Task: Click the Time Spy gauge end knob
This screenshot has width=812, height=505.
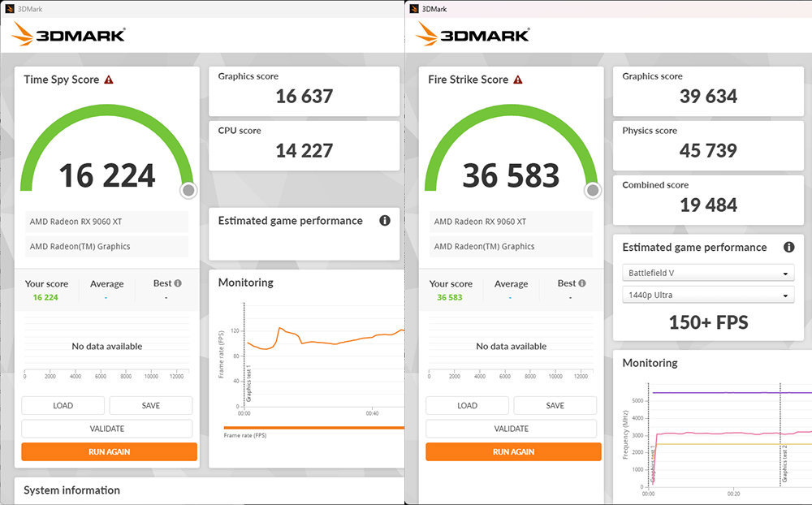Action: point(188,190)
